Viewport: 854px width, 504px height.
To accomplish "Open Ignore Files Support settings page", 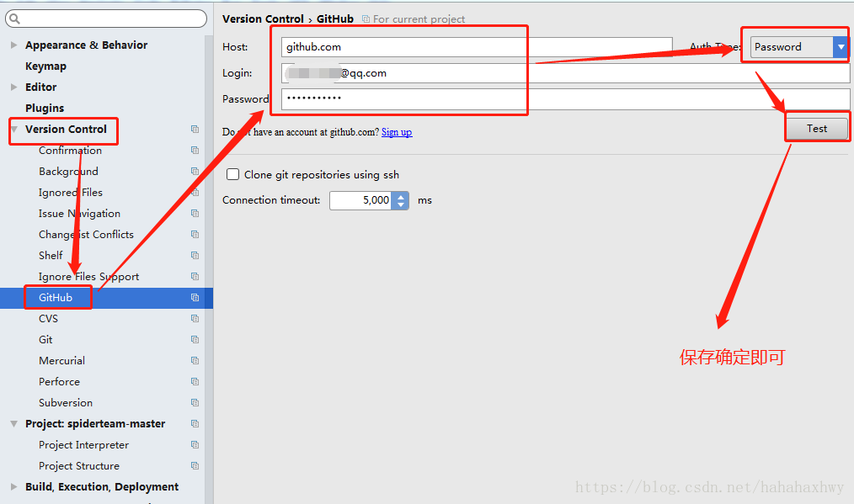I will point(88,277).
